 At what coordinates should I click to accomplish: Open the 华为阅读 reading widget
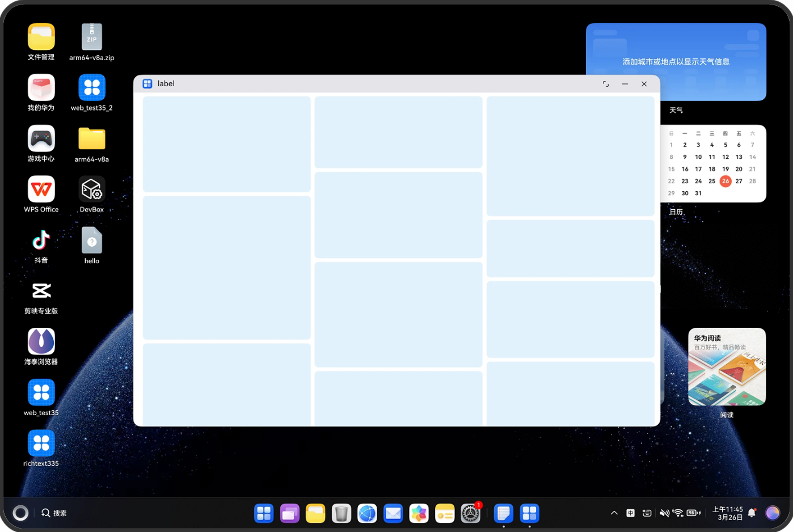point(727,366)
